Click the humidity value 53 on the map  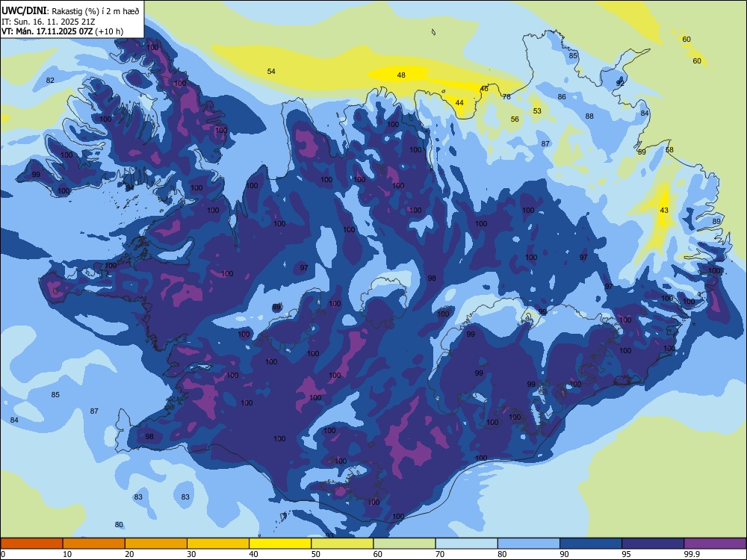click(x=537, y=111)
